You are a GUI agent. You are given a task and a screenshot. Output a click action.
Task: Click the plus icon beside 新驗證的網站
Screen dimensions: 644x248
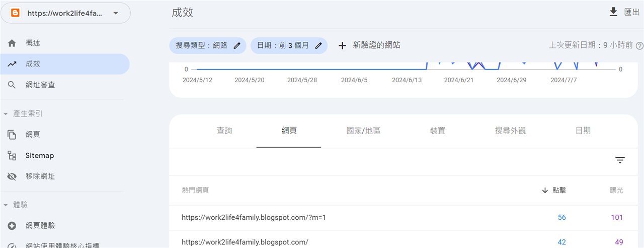click(342, 45)
